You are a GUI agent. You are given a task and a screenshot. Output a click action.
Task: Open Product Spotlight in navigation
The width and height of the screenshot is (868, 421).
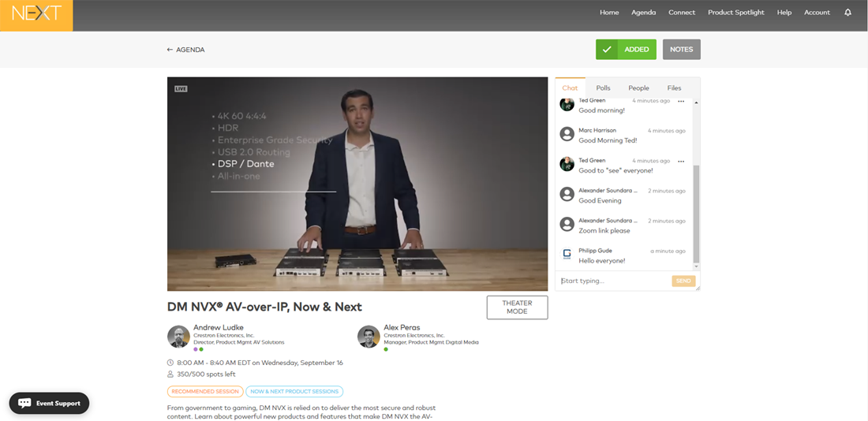[736, 12]
